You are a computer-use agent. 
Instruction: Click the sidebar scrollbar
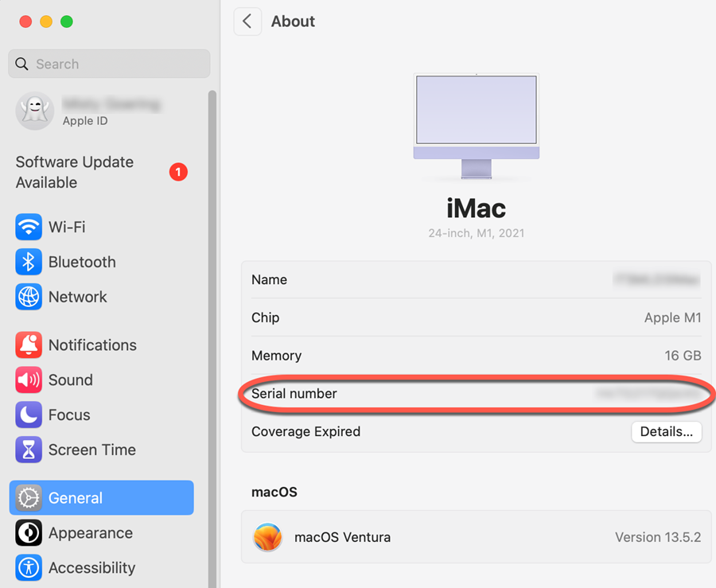(212, 338)
